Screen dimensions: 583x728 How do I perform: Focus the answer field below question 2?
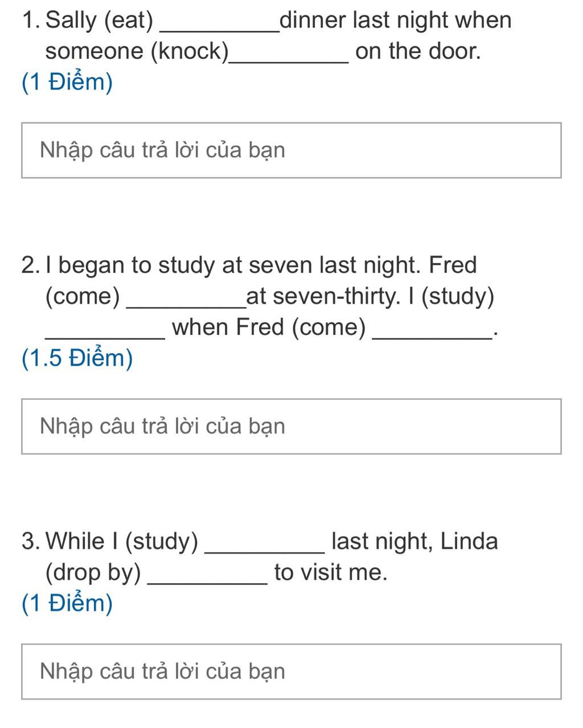click(291, 427)
